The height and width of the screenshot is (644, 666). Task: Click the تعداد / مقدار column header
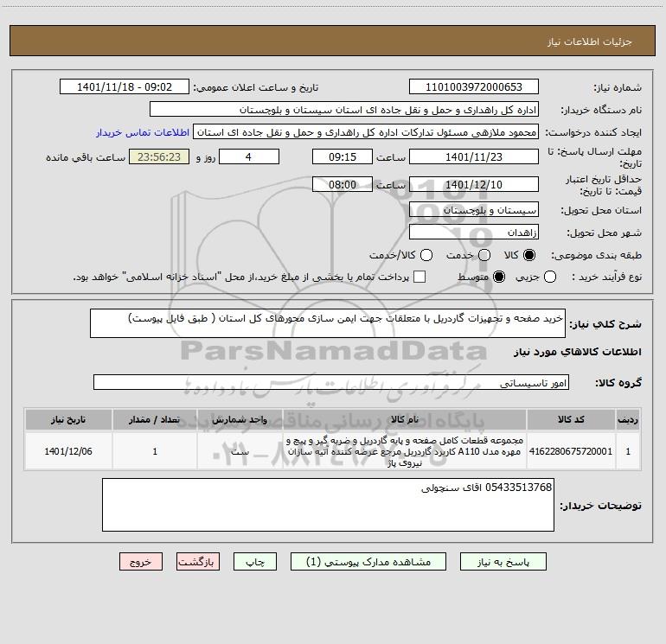point(155,419)
